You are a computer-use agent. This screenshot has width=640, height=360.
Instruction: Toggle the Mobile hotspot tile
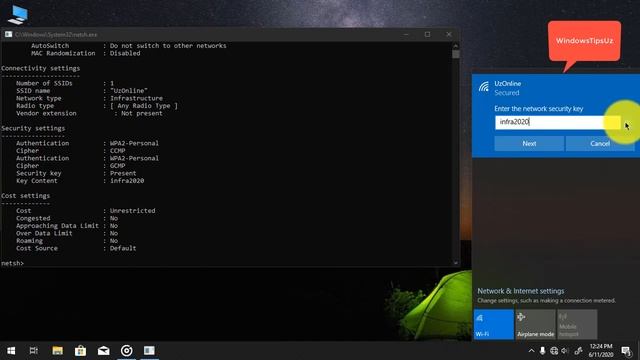pyautogui.click(x=577, y=324)
